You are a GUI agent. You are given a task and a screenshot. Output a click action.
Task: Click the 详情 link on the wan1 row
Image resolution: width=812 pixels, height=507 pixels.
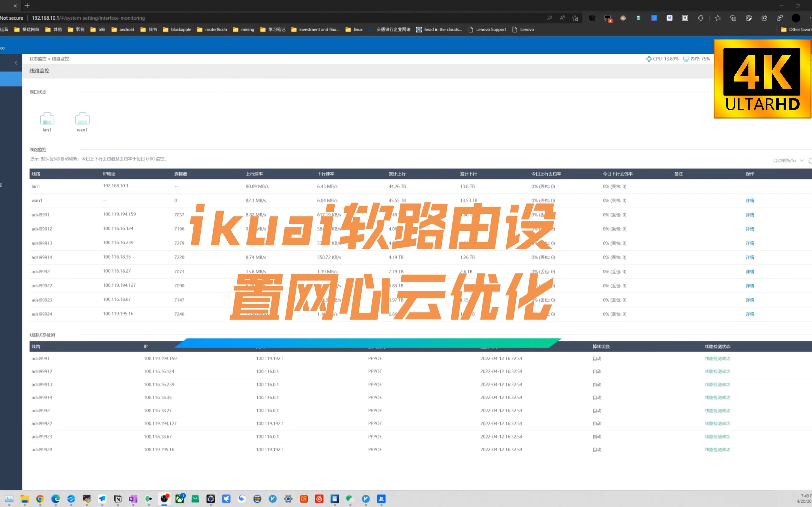[750, 200]
